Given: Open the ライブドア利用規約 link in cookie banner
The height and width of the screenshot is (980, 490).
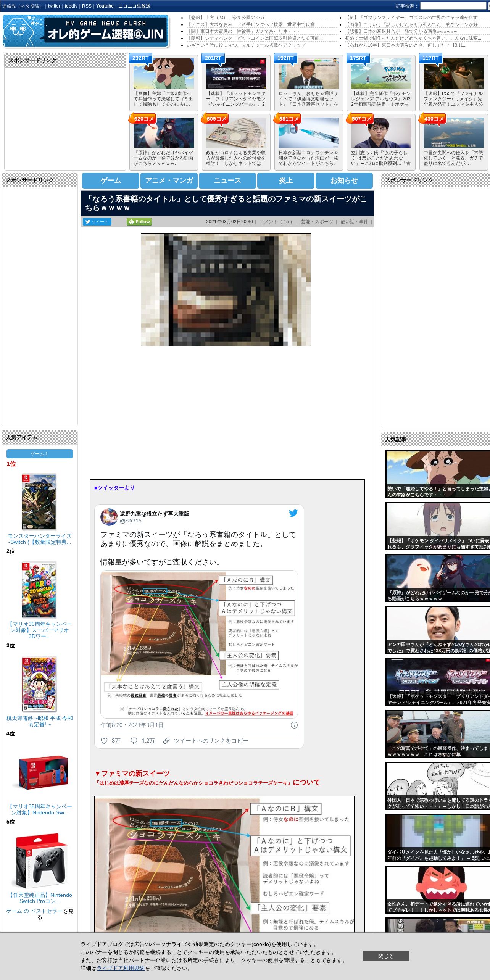Looking at the screenshot, I should 121,968.
